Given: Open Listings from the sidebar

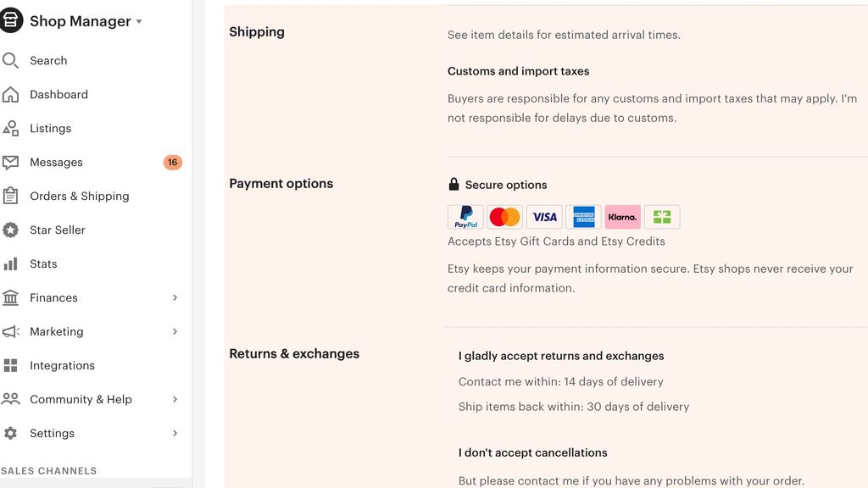Looking at the screenshot, I should click(x=51, y=128).
